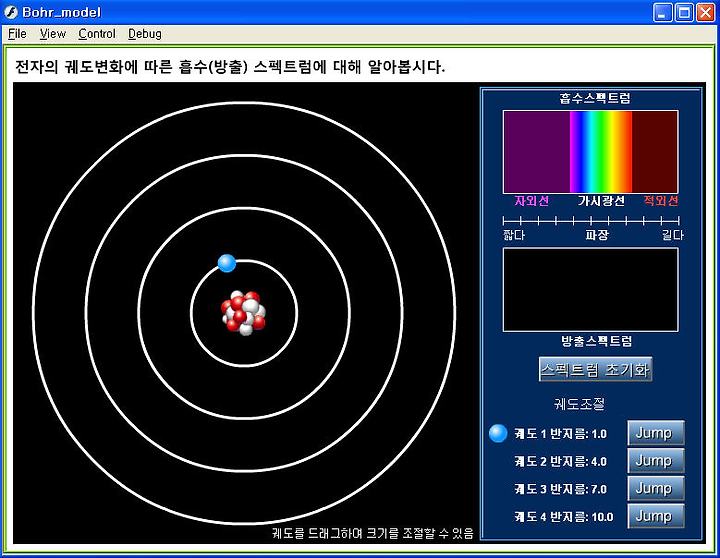Minimize the Bohr_model window
Screen dimensions: 720x558
662,12
